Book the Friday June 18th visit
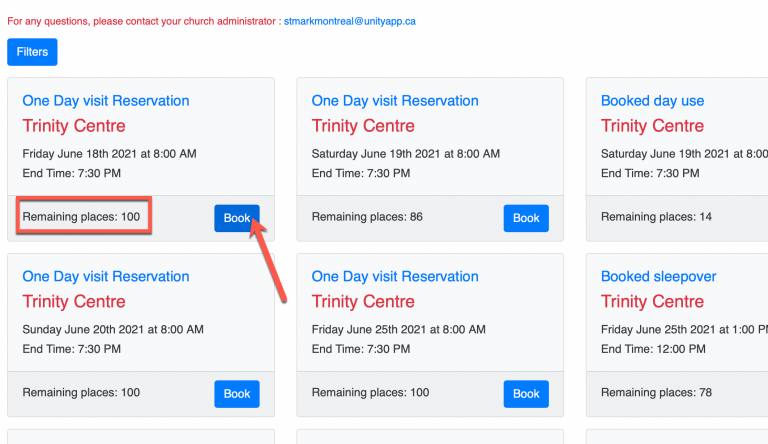This screenshot has height=444, width=768. (x=237, y=218)
